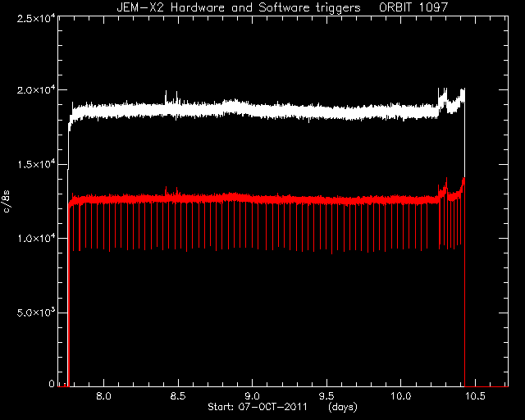Viewport: 525px width, 420px height.
Task: Click the 2.0×10⁴ y-axis tick label
Action: (x=36, y=90)
